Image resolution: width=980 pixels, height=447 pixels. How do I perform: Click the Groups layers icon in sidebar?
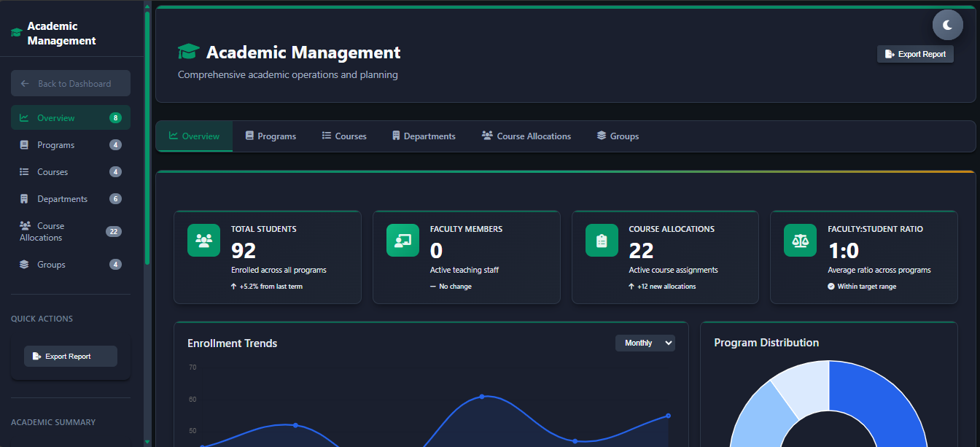click(x=24, y=265)
